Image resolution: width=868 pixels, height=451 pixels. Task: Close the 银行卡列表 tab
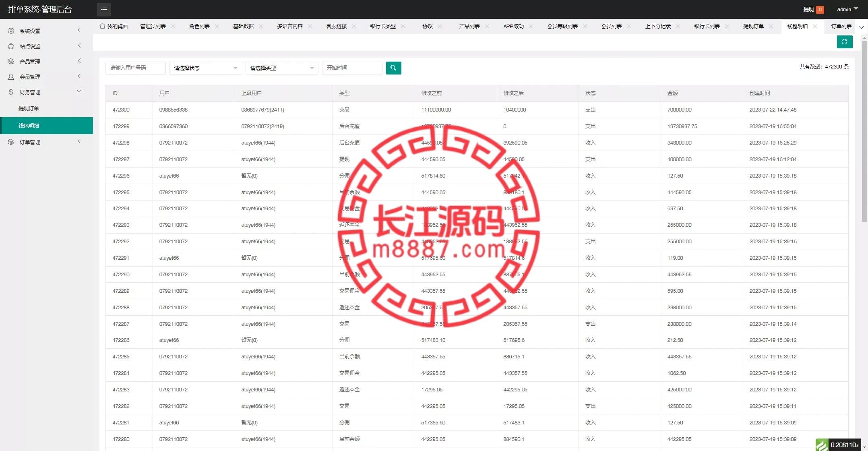click(727, 26)
